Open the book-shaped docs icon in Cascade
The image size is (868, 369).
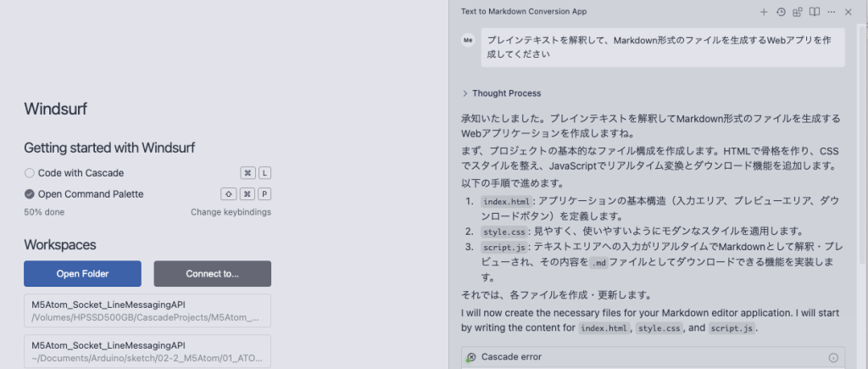coord(815,12)
